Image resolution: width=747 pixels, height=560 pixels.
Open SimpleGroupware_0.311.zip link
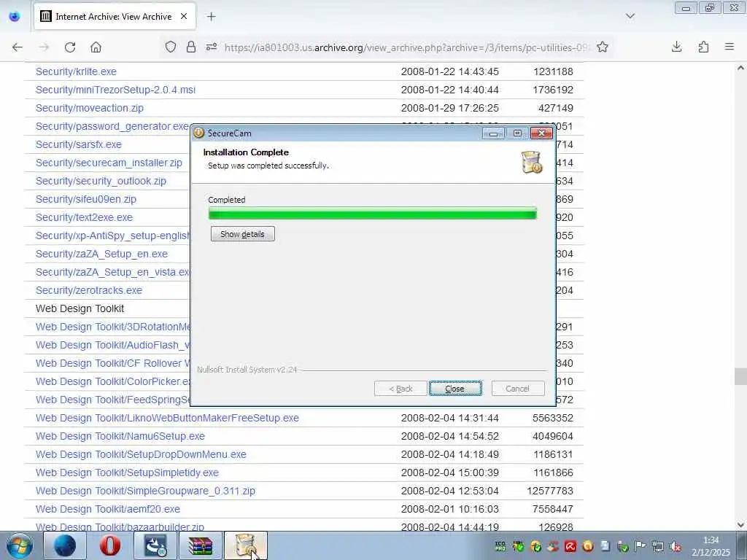point(145,491)
